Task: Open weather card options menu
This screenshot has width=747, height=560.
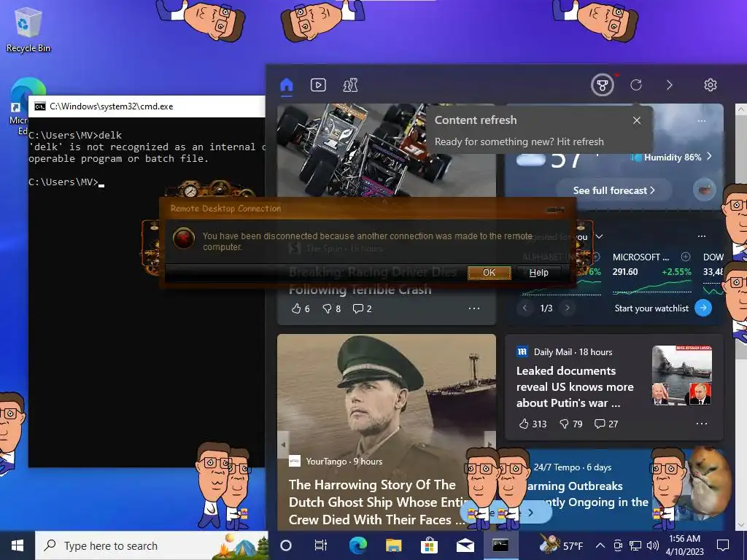Action: (702, 121)
